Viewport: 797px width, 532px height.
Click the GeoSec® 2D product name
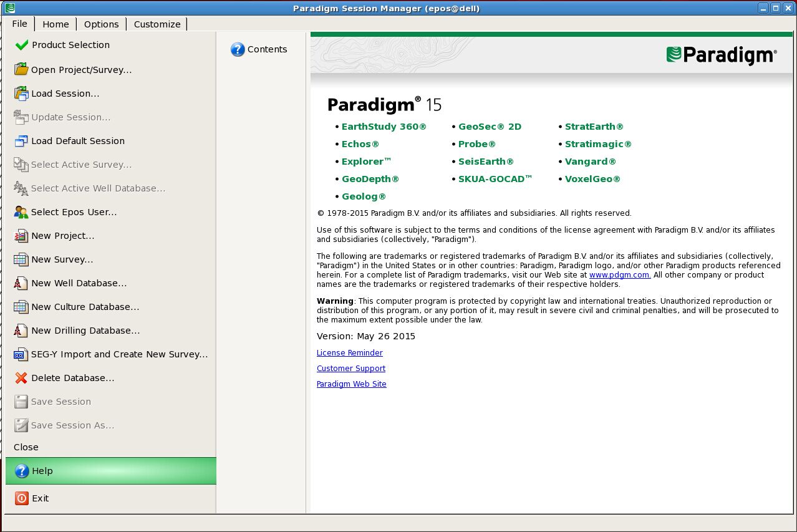click(x=490, y=127)
